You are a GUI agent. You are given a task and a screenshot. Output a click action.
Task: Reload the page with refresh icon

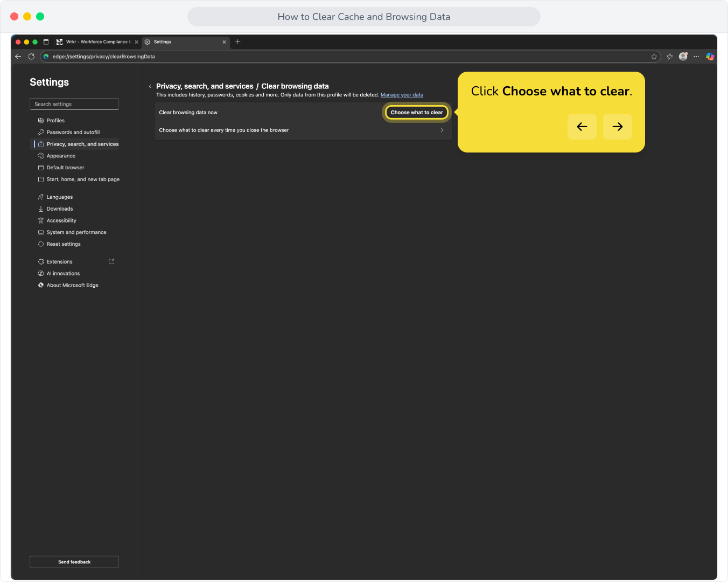coord(31,57)
